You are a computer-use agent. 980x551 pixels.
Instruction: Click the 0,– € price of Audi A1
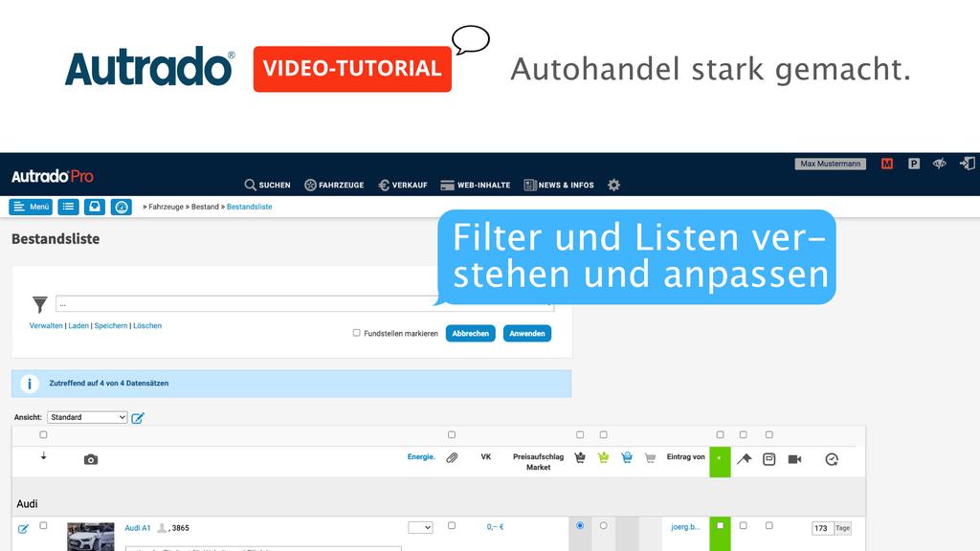495,527
